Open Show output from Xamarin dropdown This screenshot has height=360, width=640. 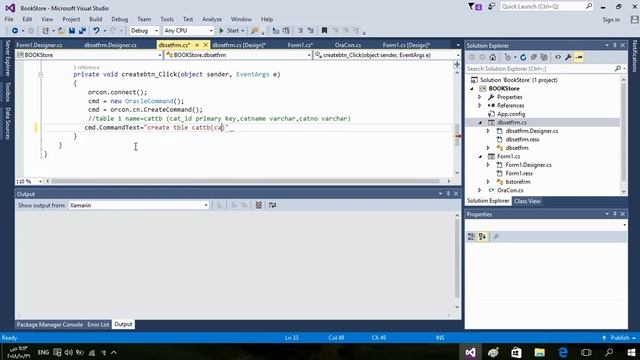(139, 205)
